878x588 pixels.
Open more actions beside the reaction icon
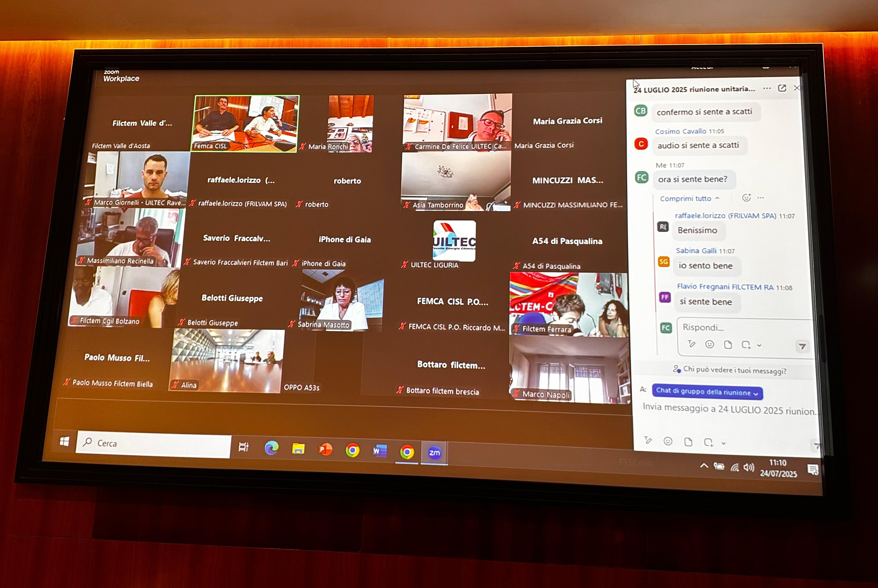(x=760, y=198)
